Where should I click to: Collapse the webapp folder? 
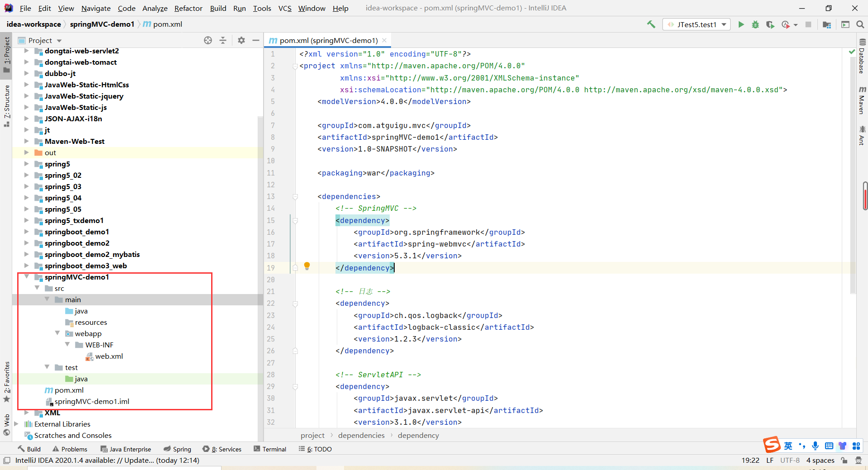click(57, 333)
